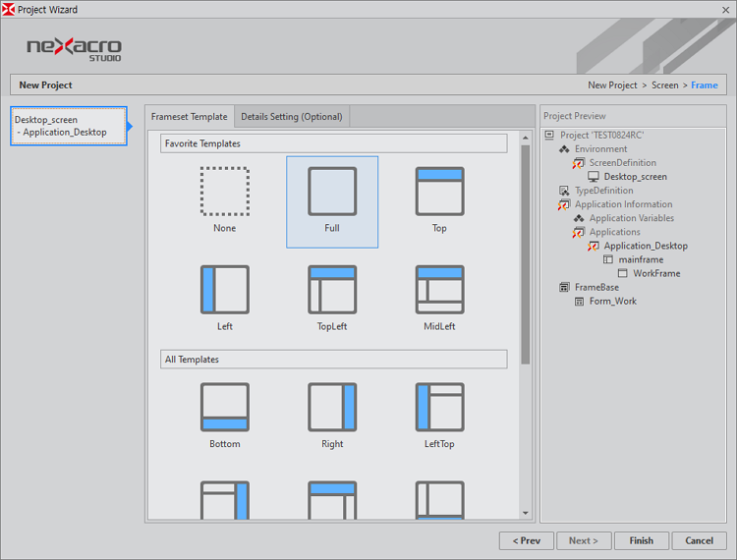This screenshot has width=737, height=560.
Task: Select the WorkFrame node in the preview
Action: pyautogui.click(x=655, y=273)
